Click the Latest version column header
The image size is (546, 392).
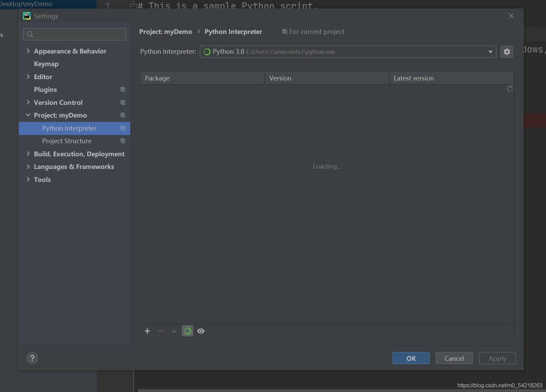pyautogui.click(x=451, y=78)
